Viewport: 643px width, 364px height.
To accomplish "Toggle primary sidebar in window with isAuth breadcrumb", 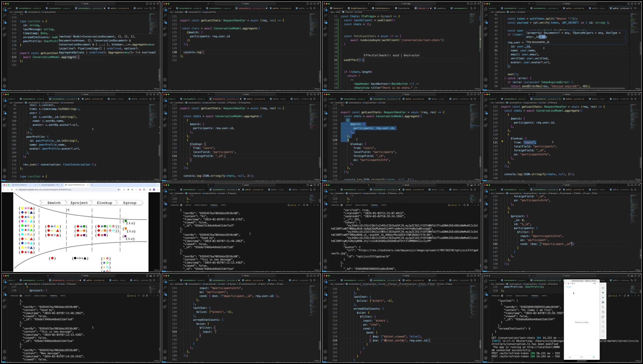I will coord(628,4).
